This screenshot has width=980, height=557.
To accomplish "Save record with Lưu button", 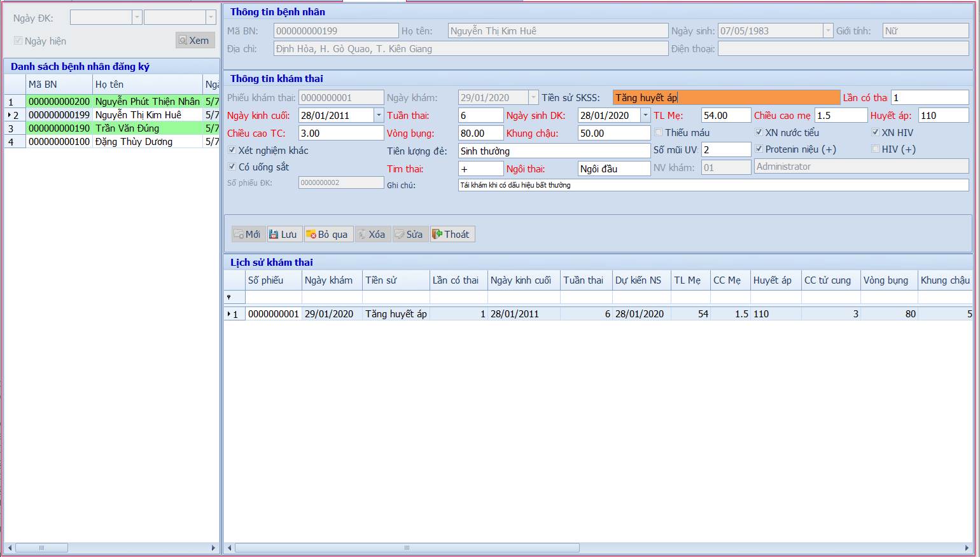I will pyautogui.click(x=283, y=234).
